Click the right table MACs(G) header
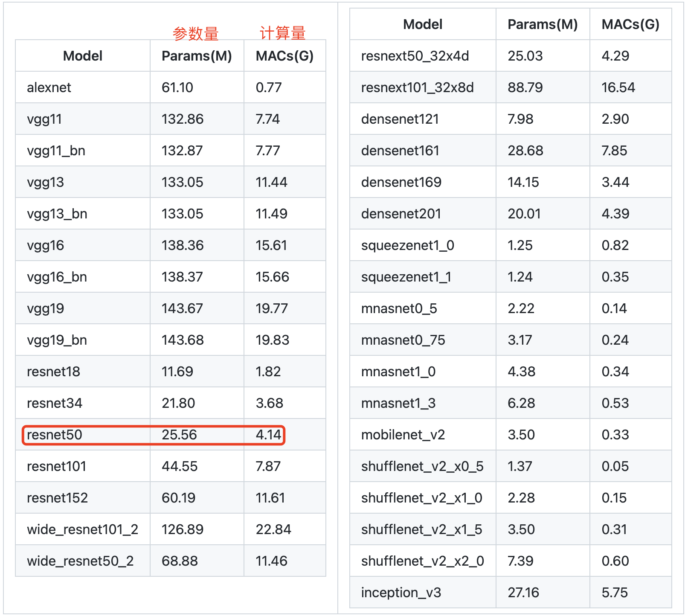 tap(630, 24)
